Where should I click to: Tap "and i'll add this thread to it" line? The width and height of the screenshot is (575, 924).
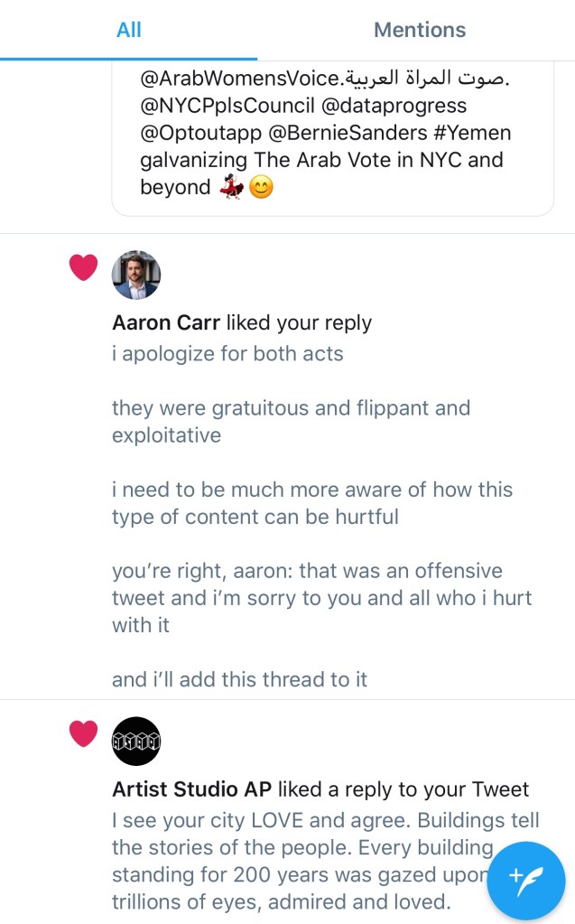coord(239,680)
